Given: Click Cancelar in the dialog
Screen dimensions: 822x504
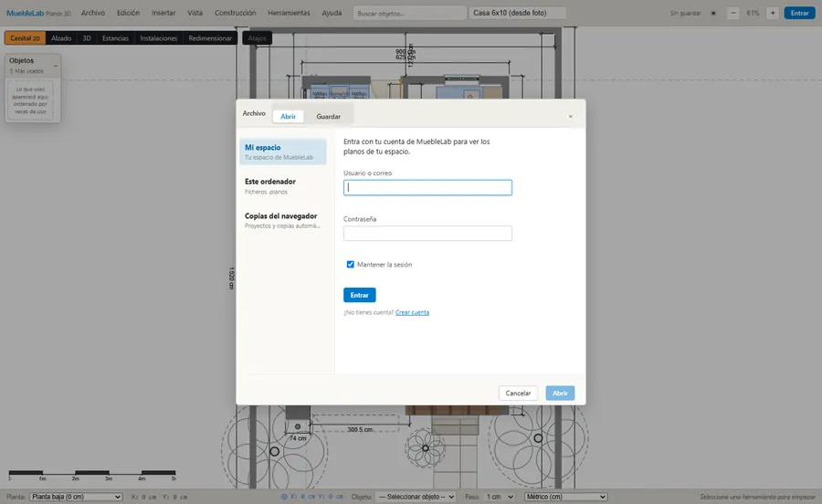Looking at the screenshot, I should pos(518,393).
